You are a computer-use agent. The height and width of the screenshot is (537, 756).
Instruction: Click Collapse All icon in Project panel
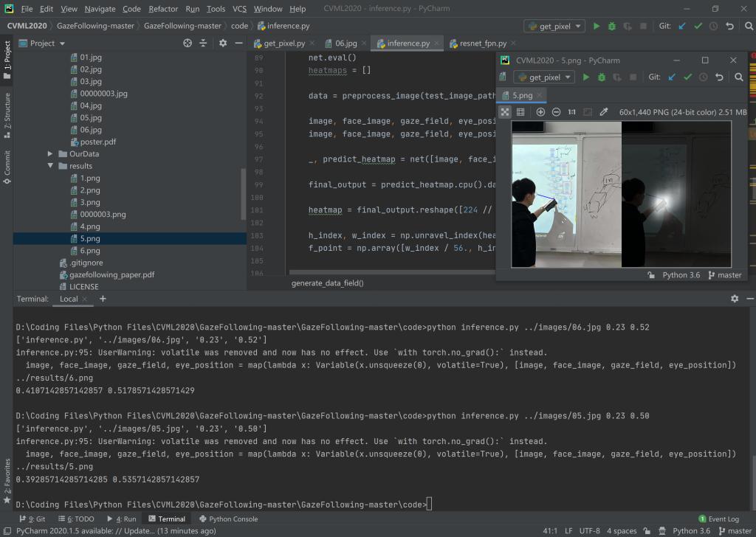[203, 44]
